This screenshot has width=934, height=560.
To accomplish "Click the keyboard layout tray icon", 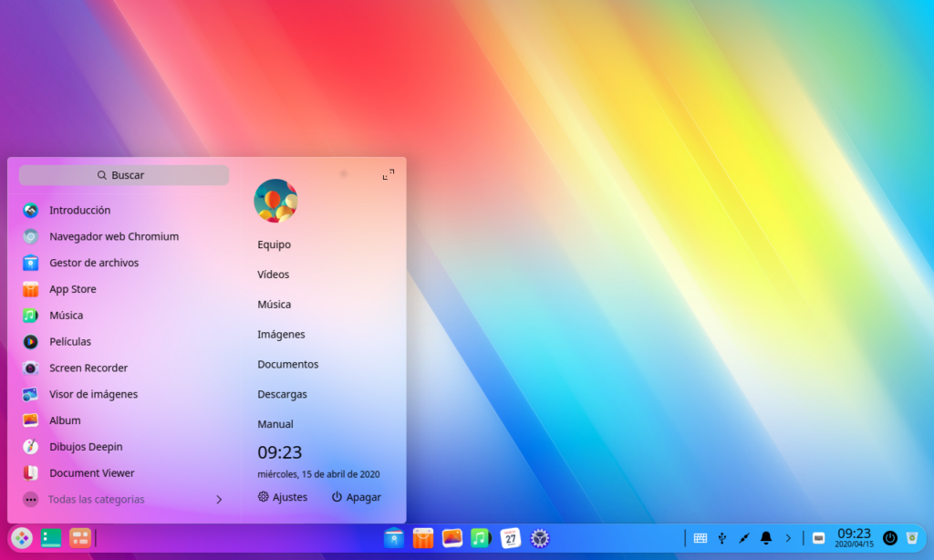I will 700,538.
